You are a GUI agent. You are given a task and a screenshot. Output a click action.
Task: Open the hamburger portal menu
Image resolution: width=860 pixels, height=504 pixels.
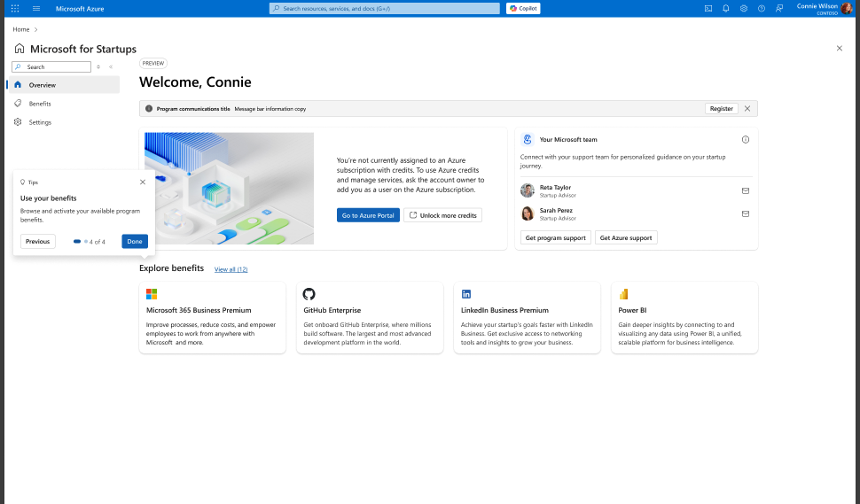pyautogui.click(x=36, y=8)
